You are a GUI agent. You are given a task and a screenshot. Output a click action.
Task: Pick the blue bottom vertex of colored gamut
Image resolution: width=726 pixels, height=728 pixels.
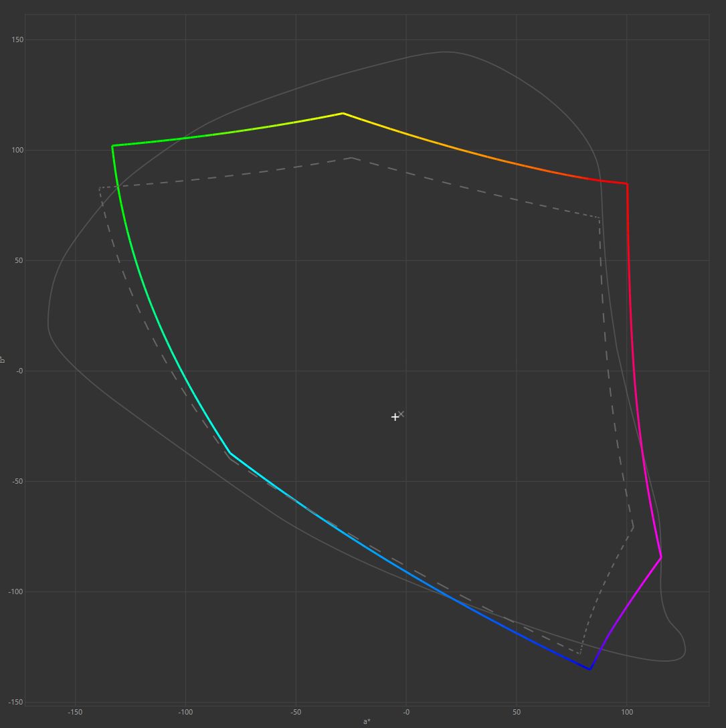click(x=590, y=669)
